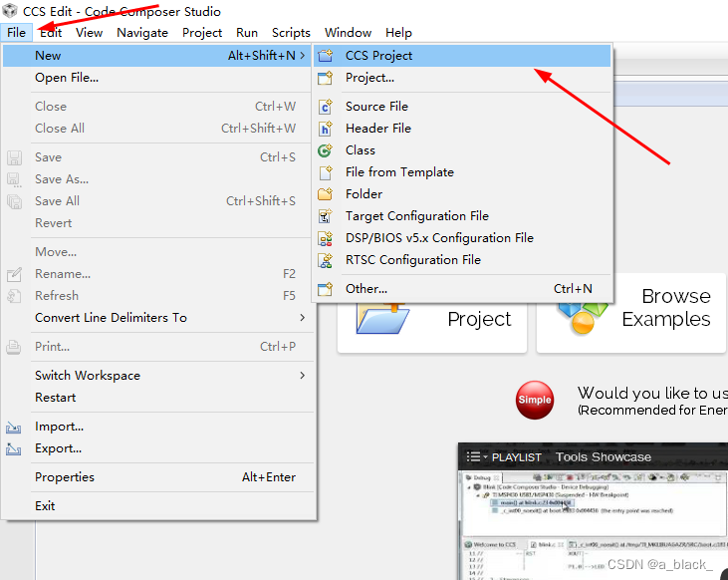
Task: Click the DSP/BIOS Configuration File icon
Action: point(325,238)
